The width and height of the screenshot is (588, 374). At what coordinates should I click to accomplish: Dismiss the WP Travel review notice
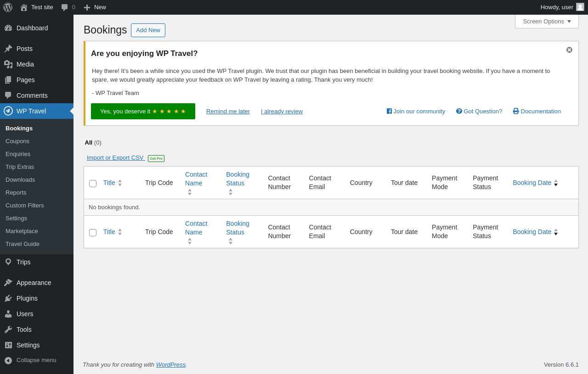(569, 50)
